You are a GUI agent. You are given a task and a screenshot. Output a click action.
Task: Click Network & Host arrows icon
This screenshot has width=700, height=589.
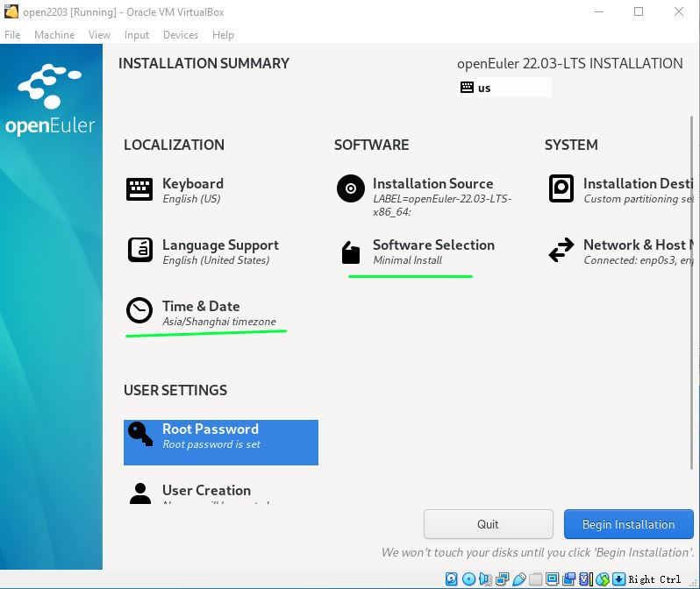click(x=561, y=250)
